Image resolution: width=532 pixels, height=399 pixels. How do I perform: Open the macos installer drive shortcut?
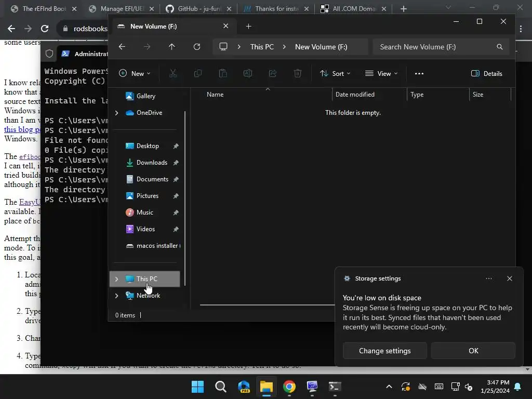[x=153, y=246]
